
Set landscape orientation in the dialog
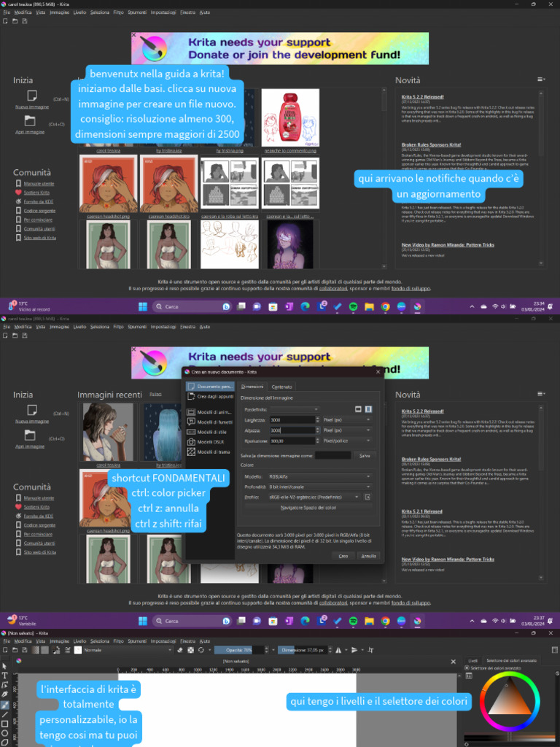358,409
